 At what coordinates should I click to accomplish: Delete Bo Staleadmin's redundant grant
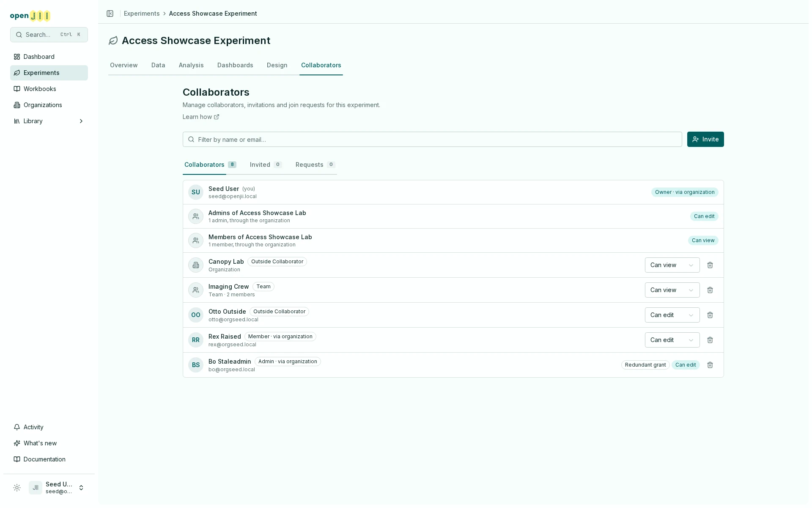point(710,365)
